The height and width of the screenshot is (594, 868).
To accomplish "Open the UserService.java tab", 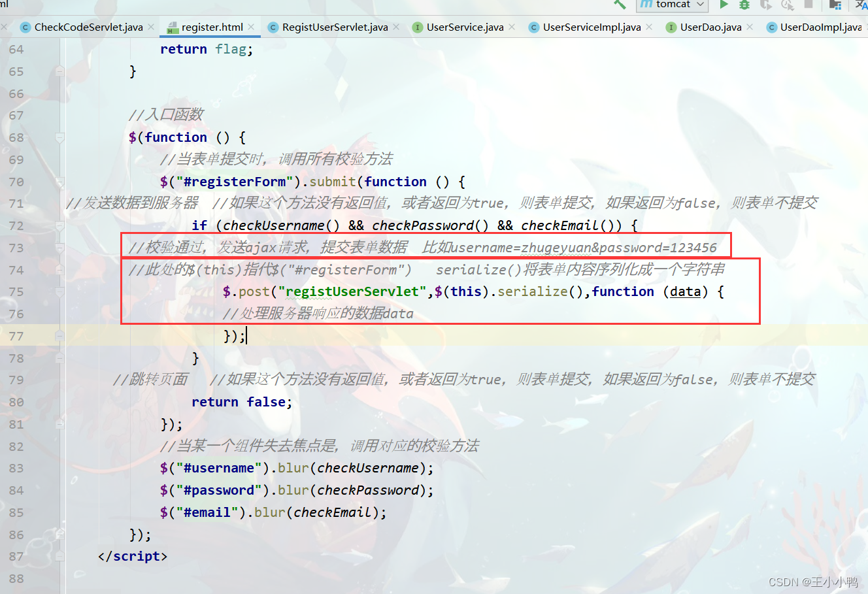I will tap(465, 27).
